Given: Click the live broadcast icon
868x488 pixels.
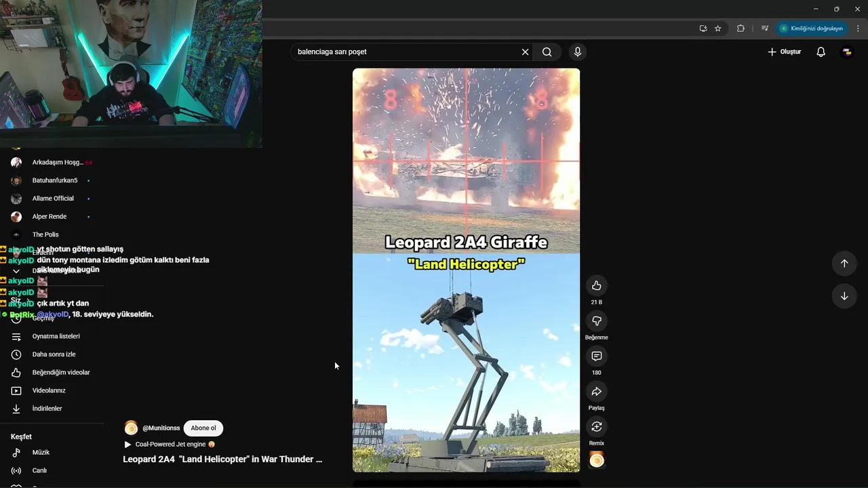Looking at the screenshot, I should pos(16,470).
